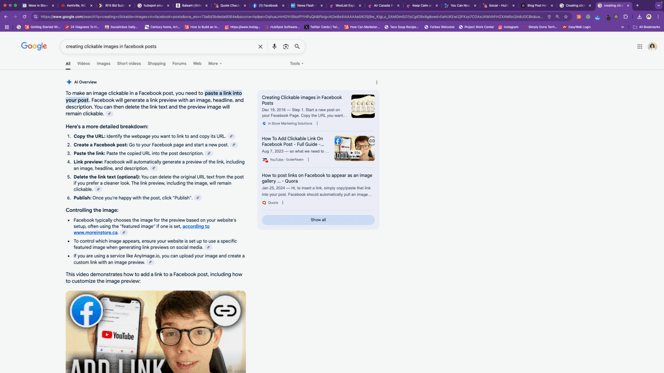664x373 pixels.
Task: Reload the current page
Action: pyautogui.click(x=24, y=17)
